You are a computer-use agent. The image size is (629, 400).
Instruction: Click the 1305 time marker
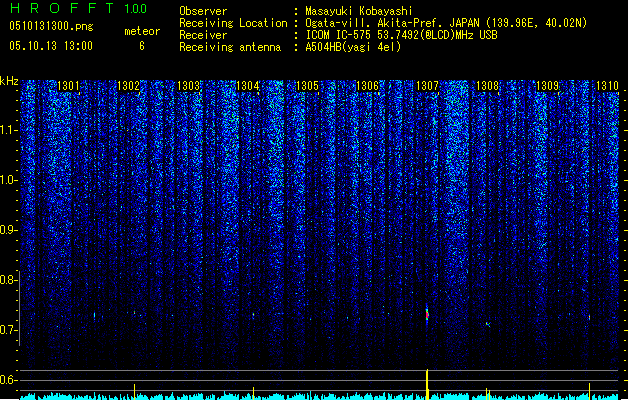pyautogui.click(x=307, y=86)
